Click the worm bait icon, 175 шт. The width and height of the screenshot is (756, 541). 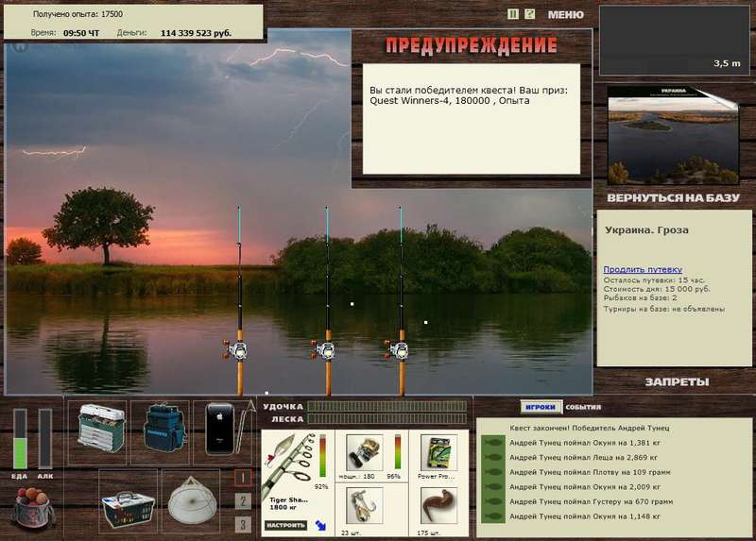[x=438, y=506]
